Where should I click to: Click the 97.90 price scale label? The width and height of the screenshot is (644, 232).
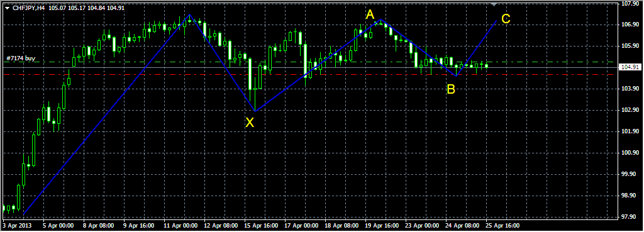point(630,217)
